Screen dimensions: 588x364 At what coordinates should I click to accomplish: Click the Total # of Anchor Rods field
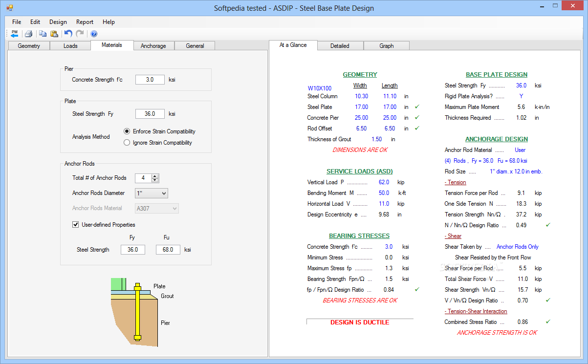[x=144, y=178]
